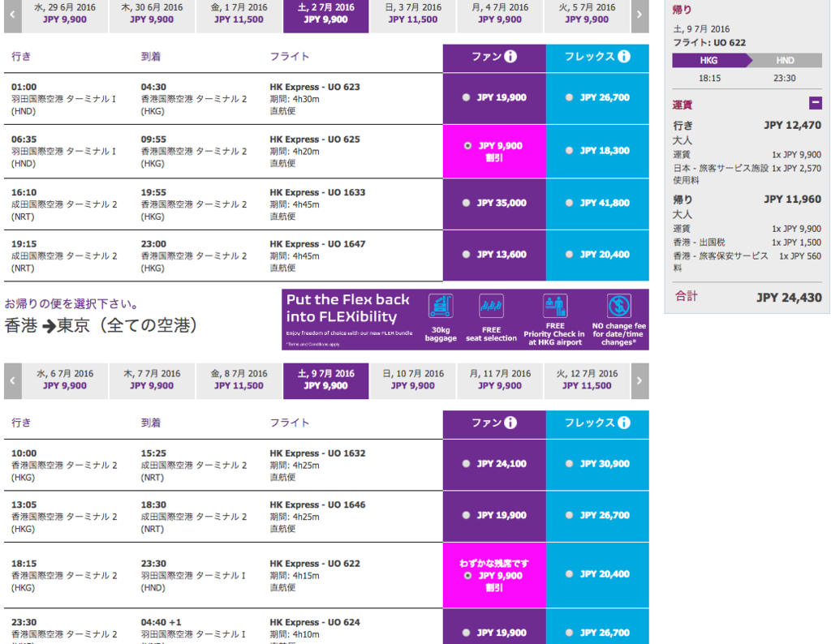Click the NO change fee dollar icon
This screenshot has height=644, width=831.
point(619,306)
